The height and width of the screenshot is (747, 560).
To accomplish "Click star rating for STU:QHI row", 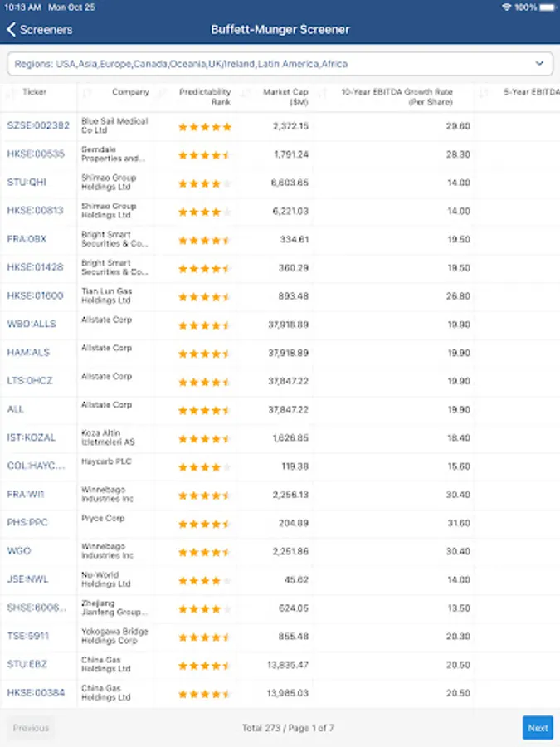I will coord(205,184).
